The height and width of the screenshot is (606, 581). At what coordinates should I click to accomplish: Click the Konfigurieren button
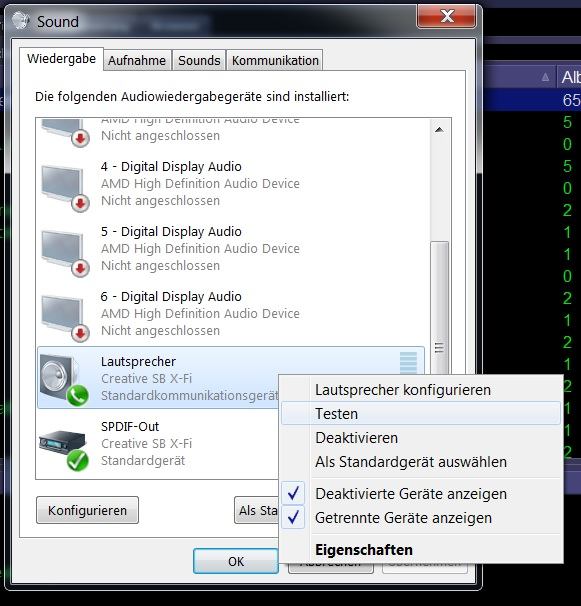[x=87, y=510]
